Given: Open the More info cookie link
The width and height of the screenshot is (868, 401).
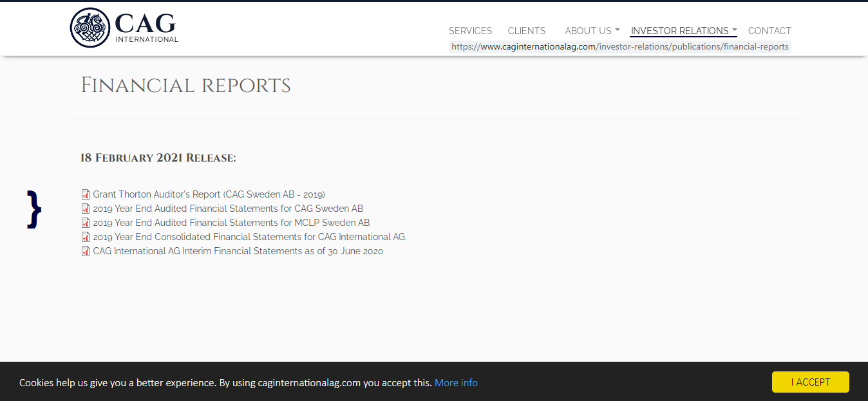Looking at the screenshot, I should coord(456,382).
